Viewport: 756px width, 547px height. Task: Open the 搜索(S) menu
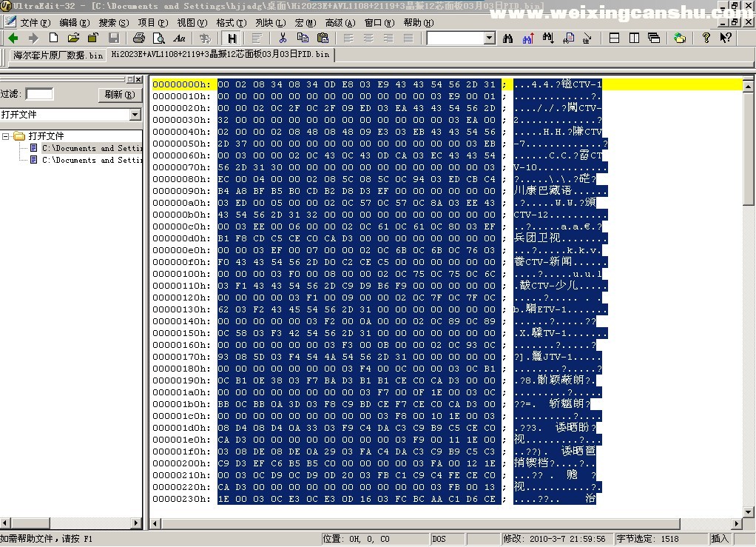pos(113,23)
